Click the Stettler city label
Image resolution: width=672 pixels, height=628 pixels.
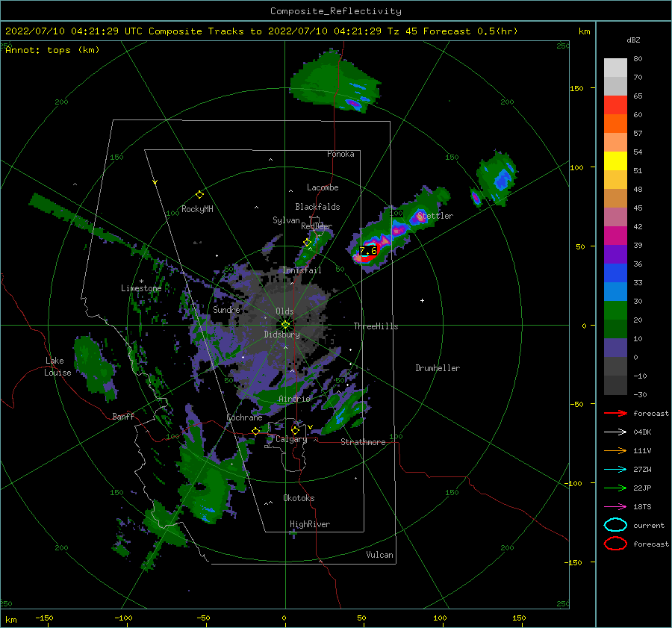tap(435, 216)
